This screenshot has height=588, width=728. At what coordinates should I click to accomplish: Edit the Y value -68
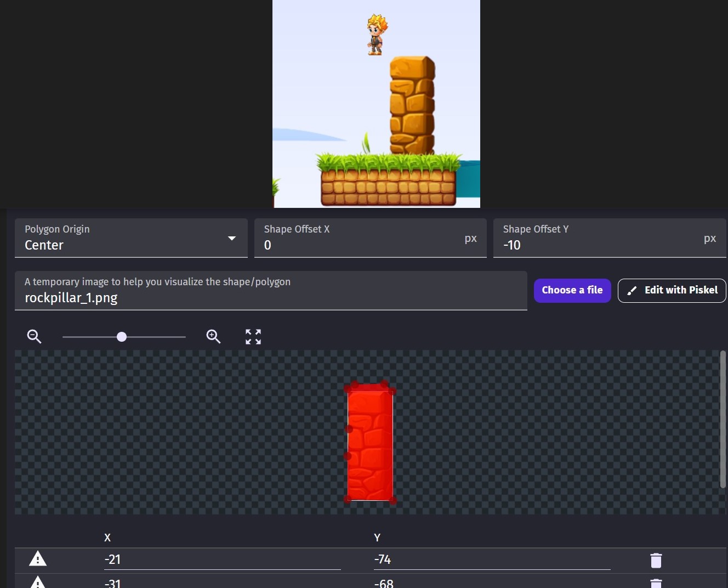(x=492, y=583)
